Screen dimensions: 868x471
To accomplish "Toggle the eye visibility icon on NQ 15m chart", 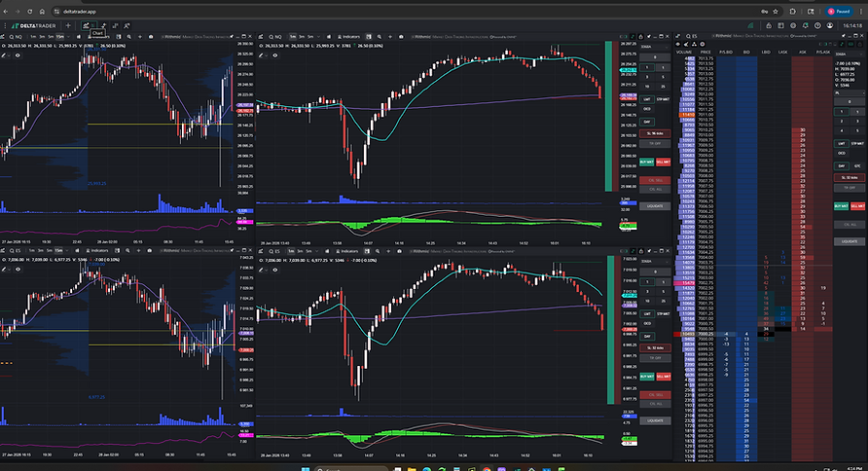I will pos(18,55).
